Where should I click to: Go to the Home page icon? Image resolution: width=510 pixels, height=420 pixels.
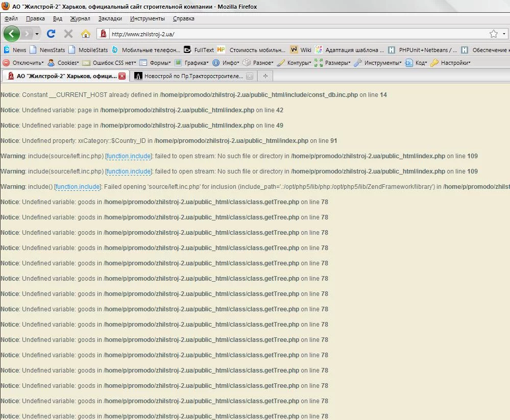click(86, 34)
